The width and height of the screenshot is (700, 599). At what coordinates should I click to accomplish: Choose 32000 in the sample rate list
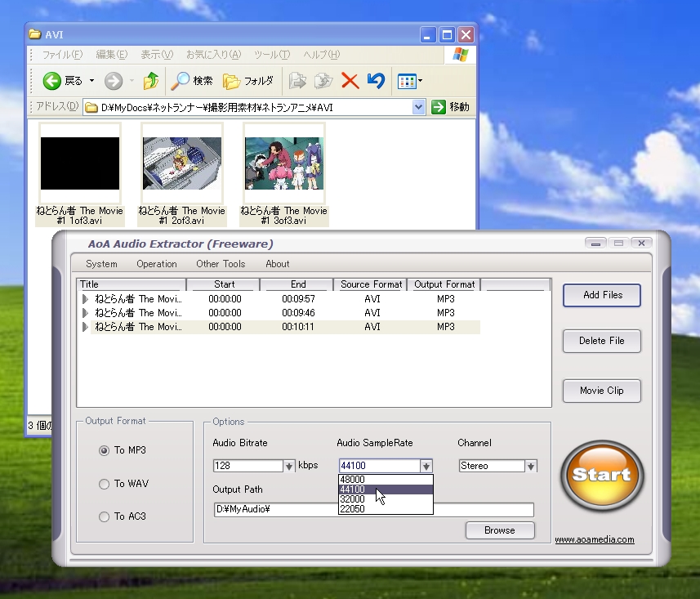(x=386, y=499)
